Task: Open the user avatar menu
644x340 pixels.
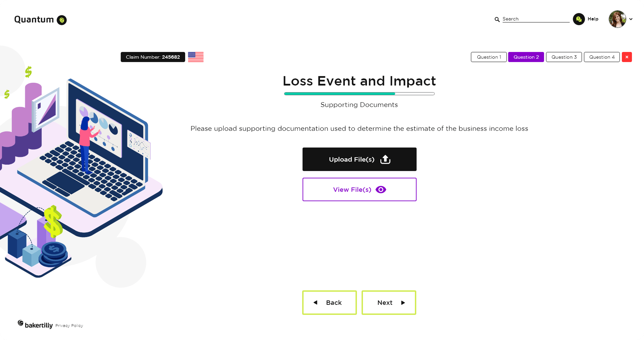Action: [x=618, y=19]
